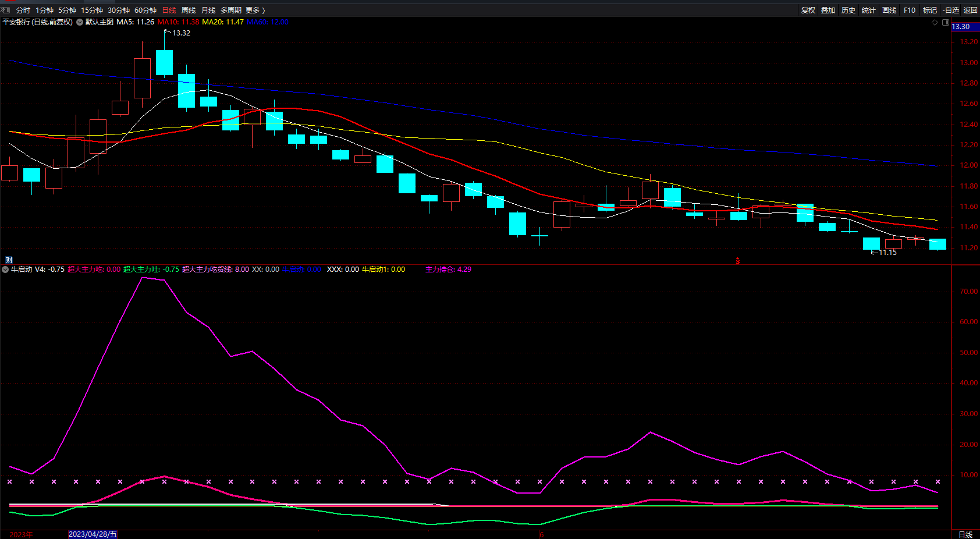
Task: Click the red $ marker on the chart
Action: (x=738, y=261)
